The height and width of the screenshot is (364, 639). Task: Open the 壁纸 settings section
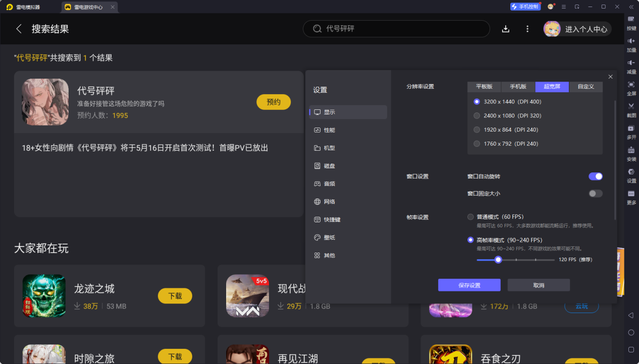tap(348, 237)
